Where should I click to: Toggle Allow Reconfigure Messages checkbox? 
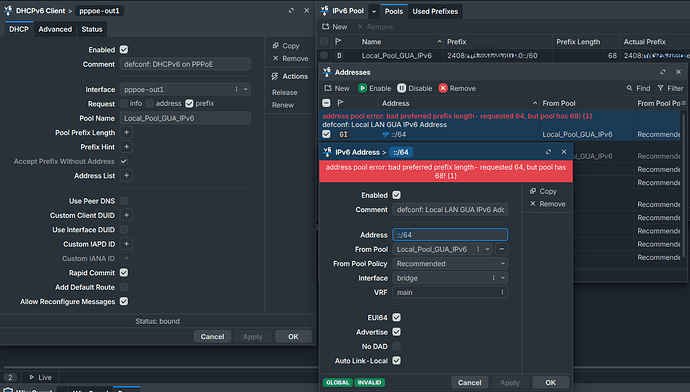pos(124,301)
